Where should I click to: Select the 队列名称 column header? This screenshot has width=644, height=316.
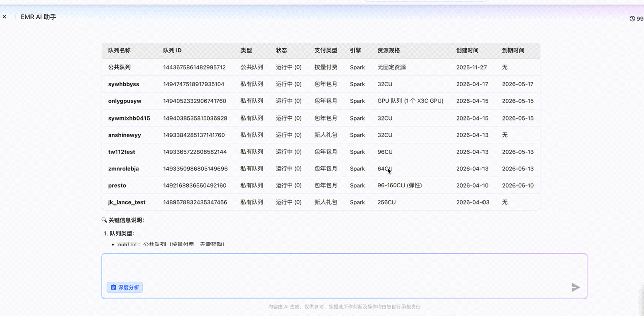point(119,50)
